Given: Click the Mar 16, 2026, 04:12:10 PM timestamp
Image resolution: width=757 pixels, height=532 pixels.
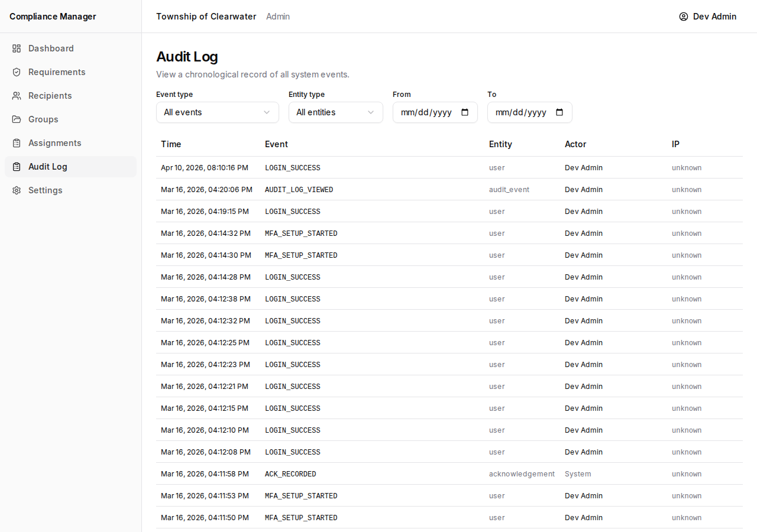Looking at the screenshot, I should [205, 430].
